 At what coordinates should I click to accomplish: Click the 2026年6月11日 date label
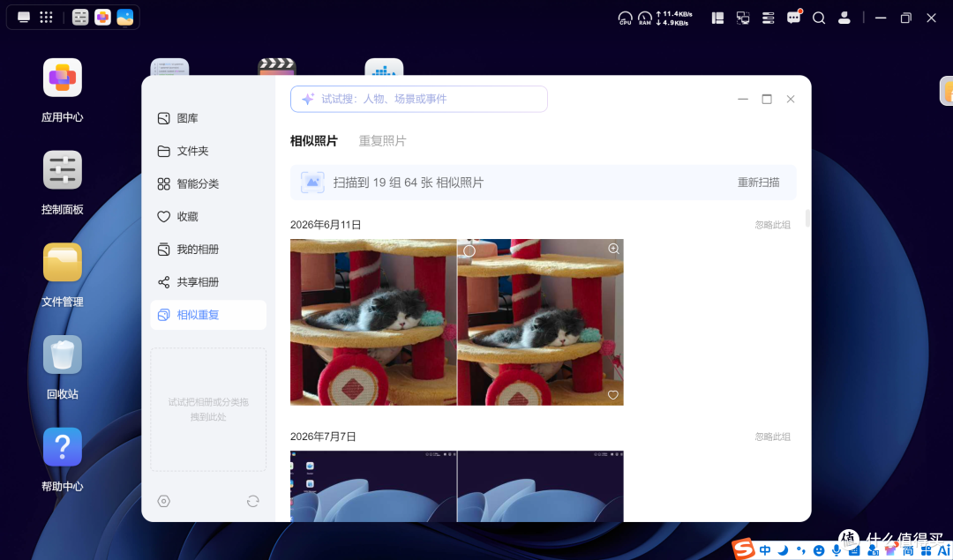[326, 225]
